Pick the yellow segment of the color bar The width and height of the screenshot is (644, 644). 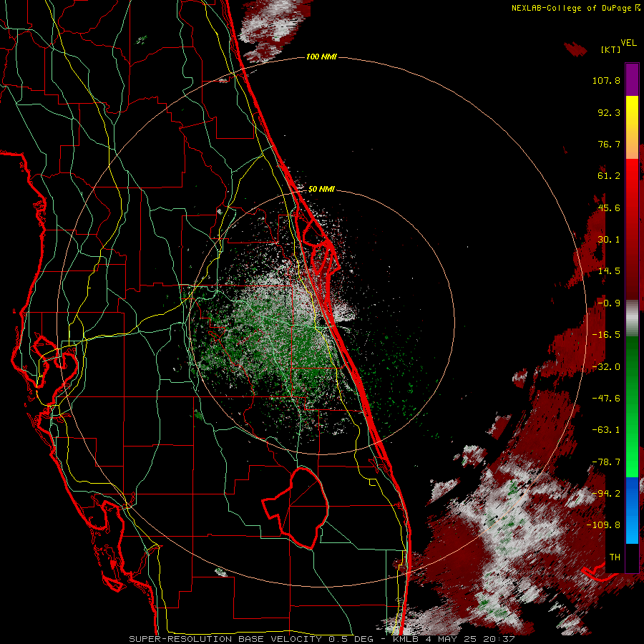coord(632,119)
